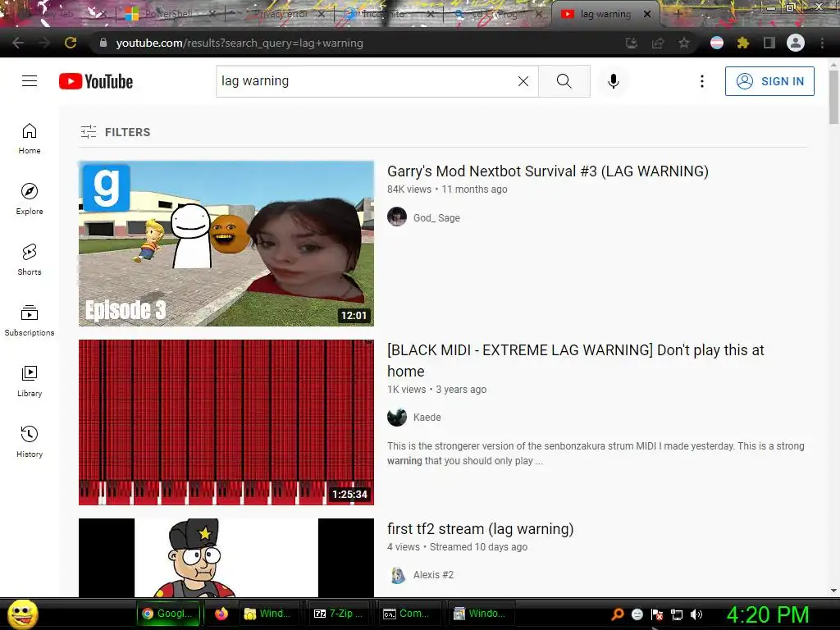Open God_ Sage channel avatar
840x630 pixels.
point(397,217)
